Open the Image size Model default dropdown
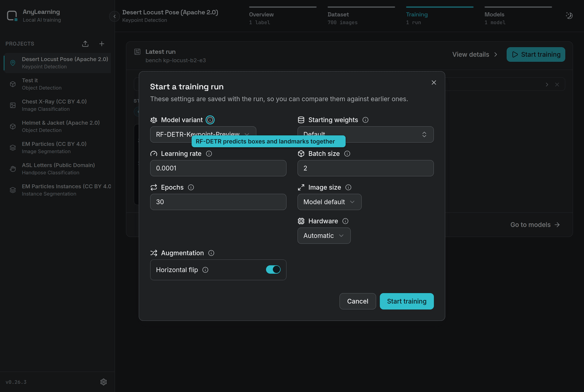 [x=330, y=202]
